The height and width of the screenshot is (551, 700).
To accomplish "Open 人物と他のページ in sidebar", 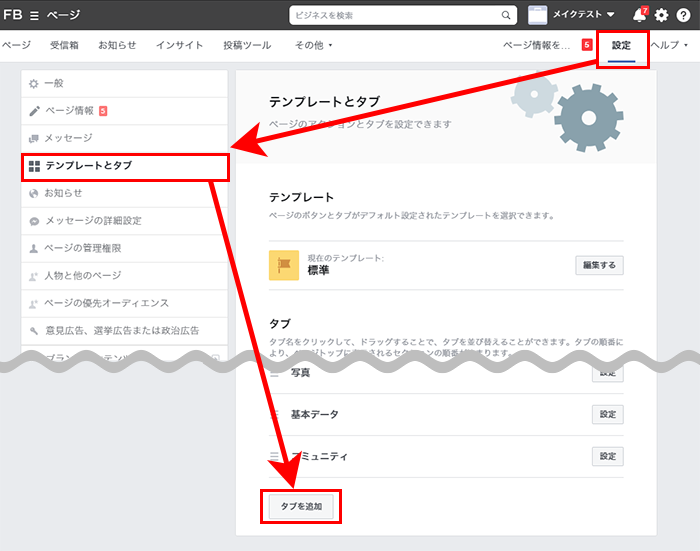I will point(125,276).
